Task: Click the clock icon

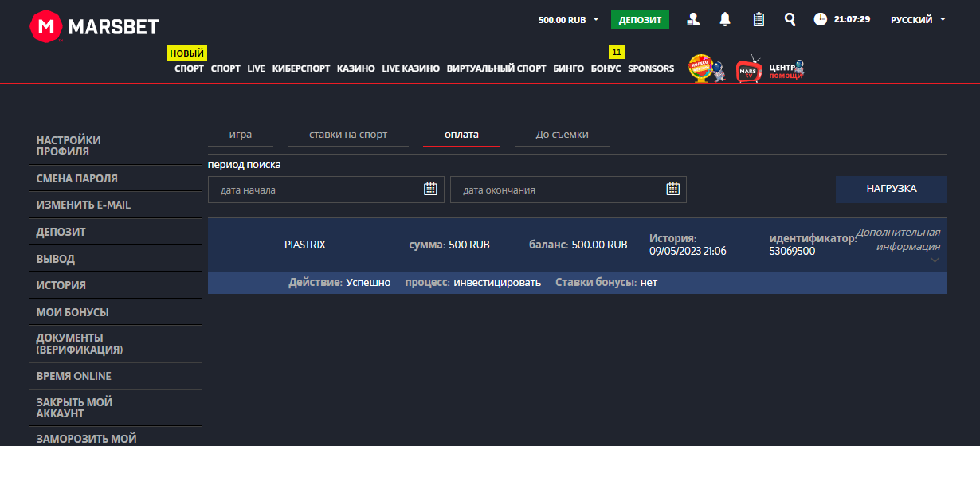Action: pyautogui.click(x=821, y=19)
